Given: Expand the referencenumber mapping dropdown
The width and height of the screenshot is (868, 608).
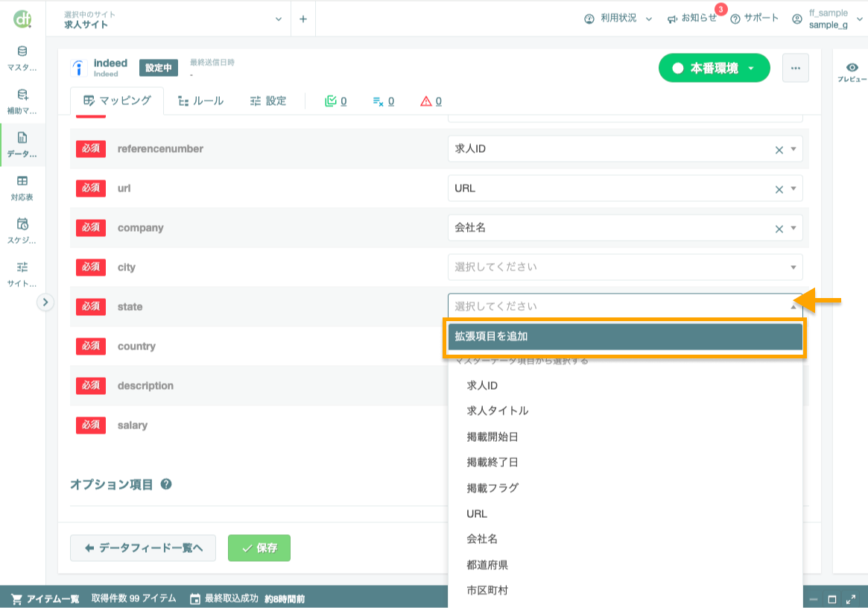Looking at the screenshot, I should pyautogui.click(x=793, y=149).
